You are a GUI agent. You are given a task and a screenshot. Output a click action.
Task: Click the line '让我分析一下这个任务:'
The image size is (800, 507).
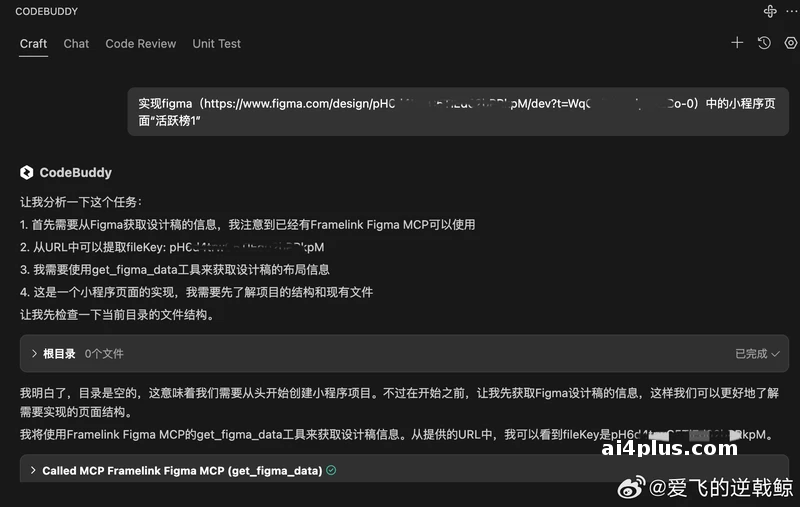tap(81, 202)
